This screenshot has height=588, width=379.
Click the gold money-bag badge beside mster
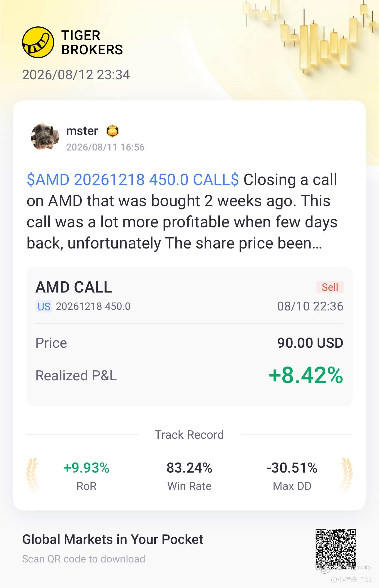[x=112, y=131]
